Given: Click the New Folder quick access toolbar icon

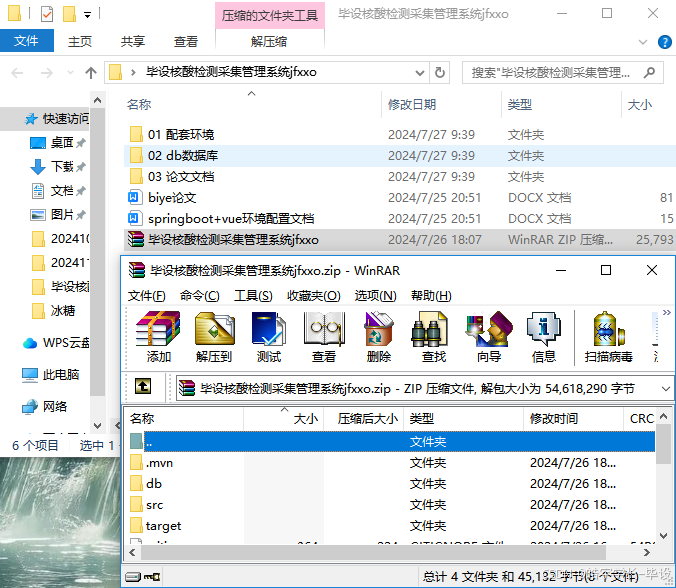Looking at the screenshot, I should [x=69, y=14].
